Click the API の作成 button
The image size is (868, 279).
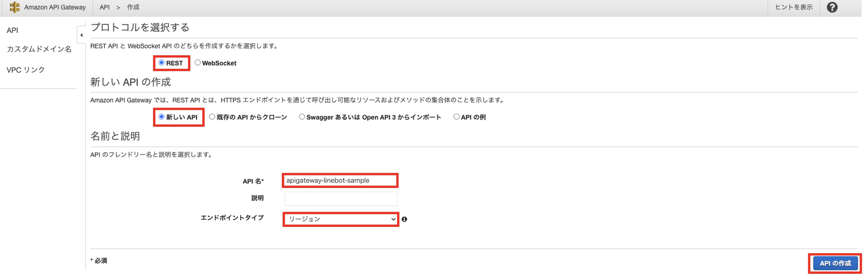pos(835,263)
